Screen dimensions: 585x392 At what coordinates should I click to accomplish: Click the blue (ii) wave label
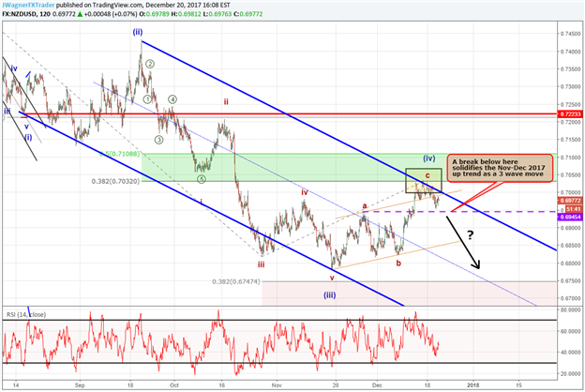[138, 32]
